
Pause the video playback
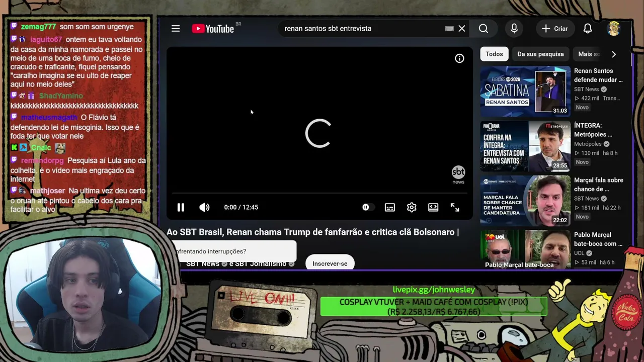181,207
